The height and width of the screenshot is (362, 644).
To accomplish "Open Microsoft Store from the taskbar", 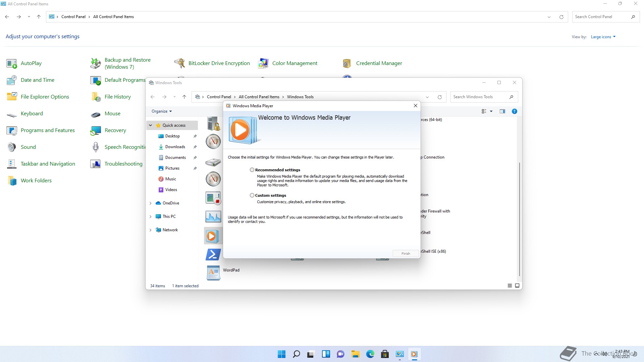I will pyautogui.click(x=385, y=354).
